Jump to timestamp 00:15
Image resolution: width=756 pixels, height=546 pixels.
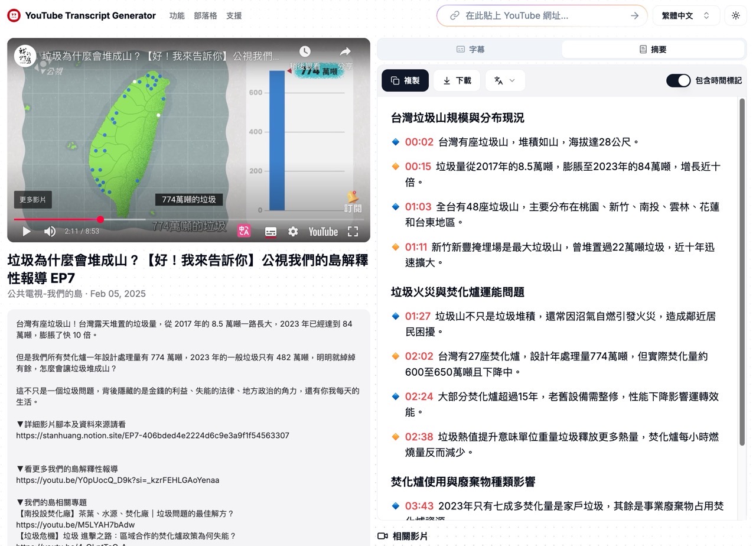[x=418, y=167]
